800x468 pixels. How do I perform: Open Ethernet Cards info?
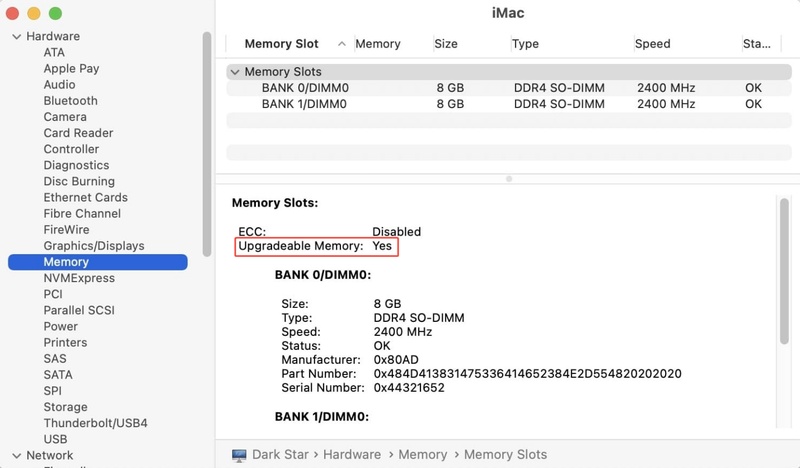[85, 198]
